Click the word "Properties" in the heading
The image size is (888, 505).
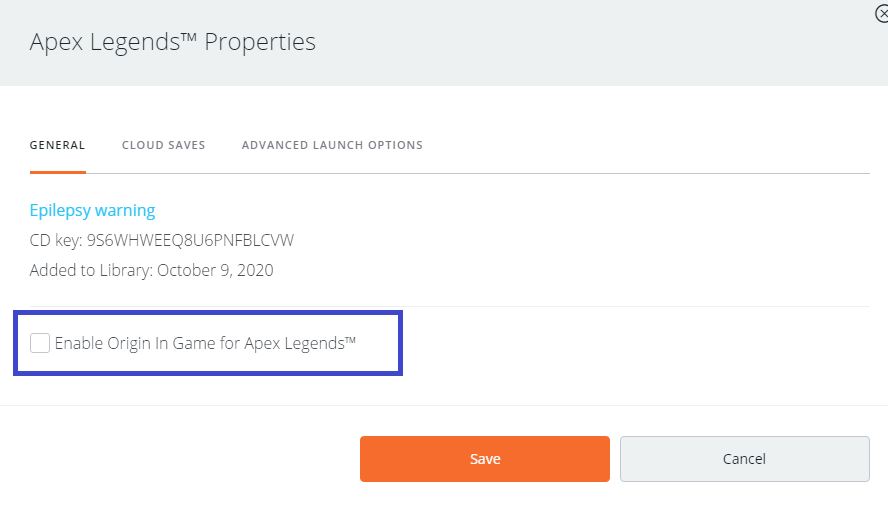[x=262, y=42]
